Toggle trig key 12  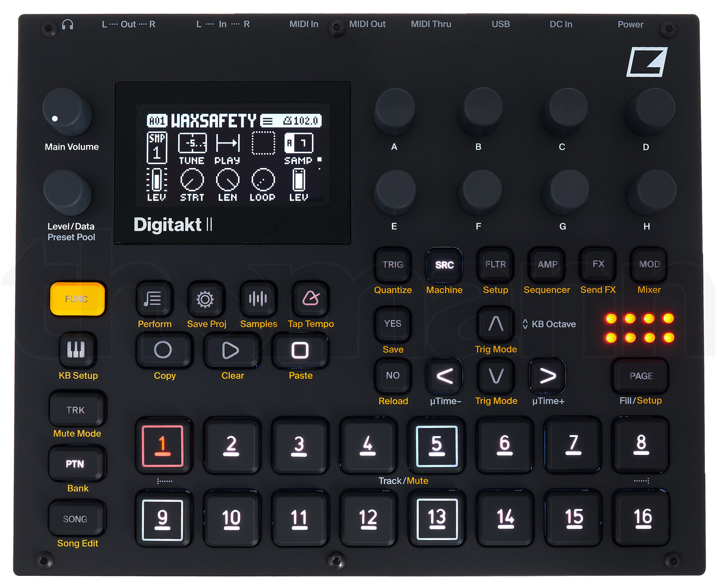(367, 519)
